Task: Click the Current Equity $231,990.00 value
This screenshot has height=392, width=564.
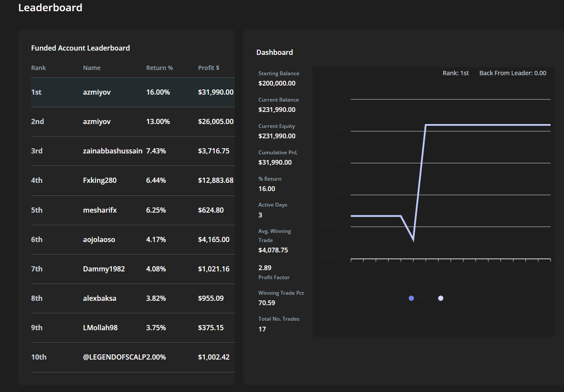Action: [x=277, y=136]
